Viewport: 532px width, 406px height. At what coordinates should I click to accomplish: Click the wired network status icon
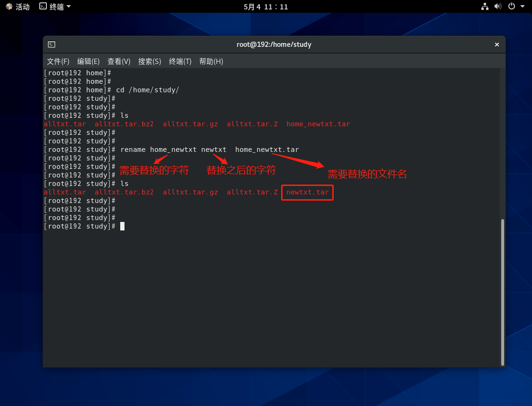[485, 7]
